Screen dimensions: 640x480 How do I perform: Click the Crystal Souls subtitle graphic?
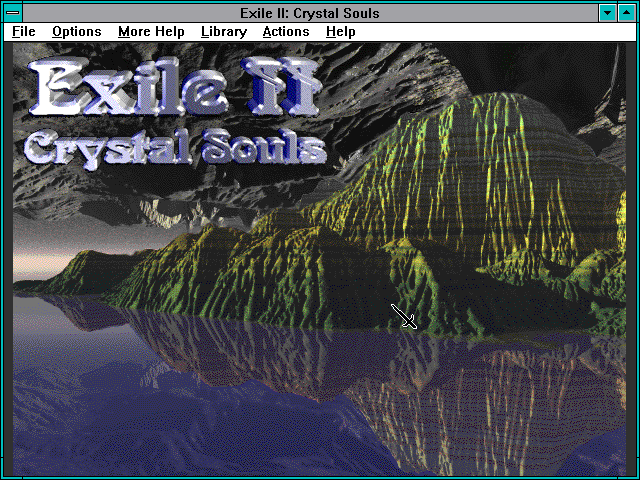click(175, 146)
